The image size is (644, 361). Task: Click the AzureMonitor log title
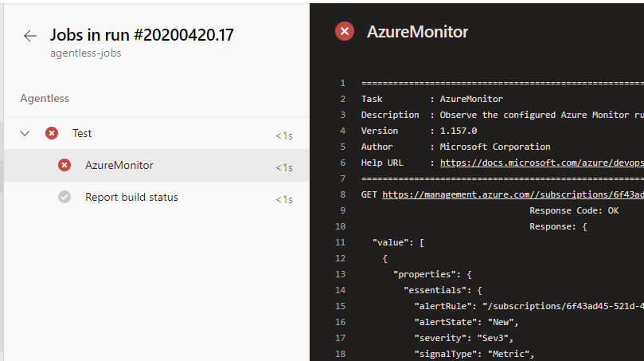[x=417, y=32]
